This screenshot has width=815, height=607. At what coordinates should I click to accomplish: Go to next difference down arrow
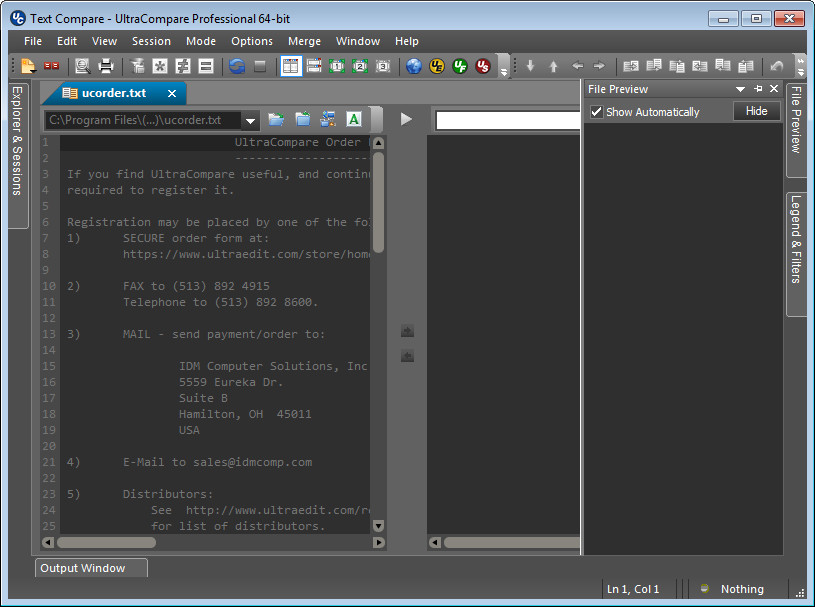(530, 66)
